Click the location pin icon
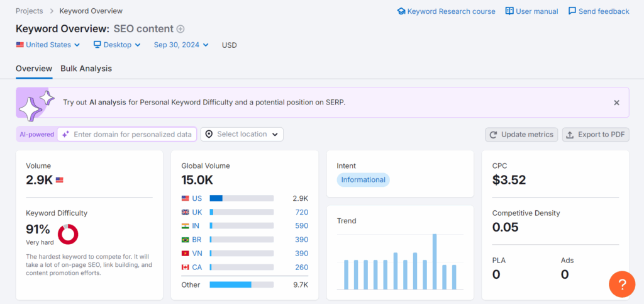This screenshot has height=304, width=644. 209,134
